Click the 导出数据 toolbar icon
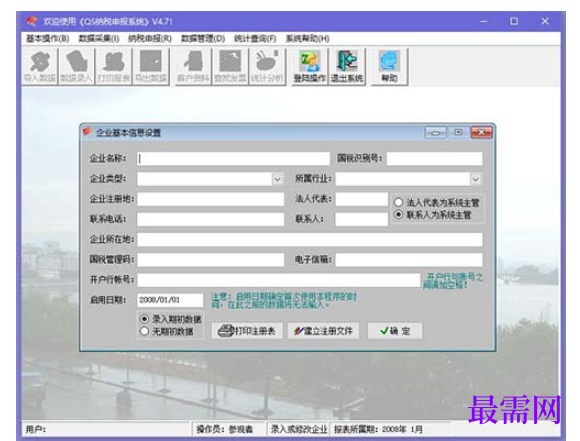 tap(151, 67)
